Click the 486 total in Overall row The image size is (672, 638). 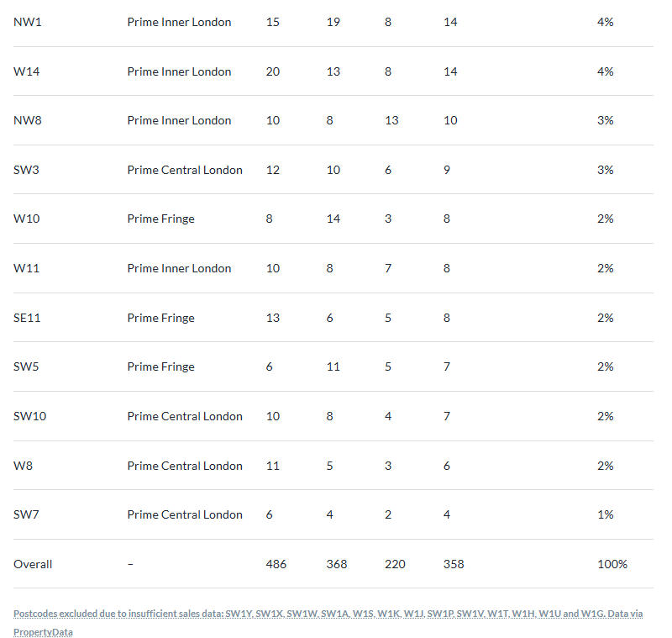[276, 564]
